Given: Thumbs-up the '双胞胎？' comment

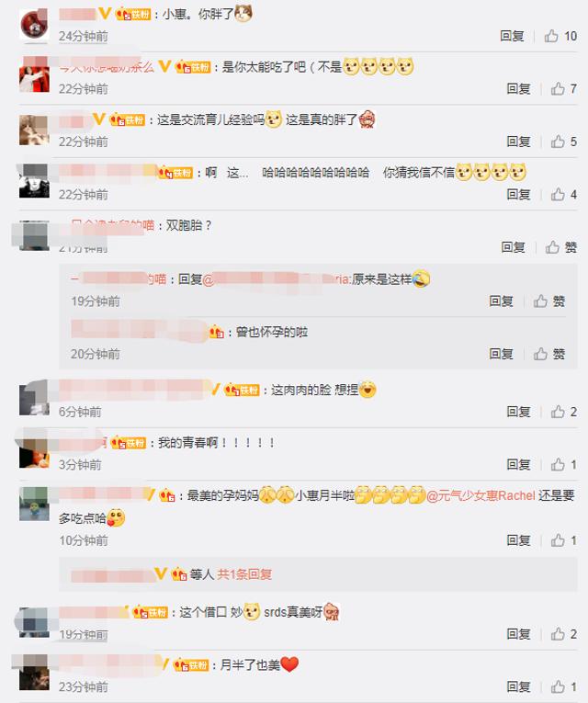Looking at the screenshot, I should [561, 247].
